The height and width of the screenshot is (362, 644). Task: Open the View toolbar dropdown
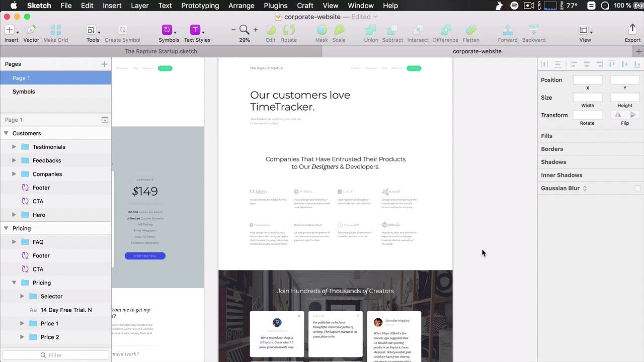tap(585, 30)
